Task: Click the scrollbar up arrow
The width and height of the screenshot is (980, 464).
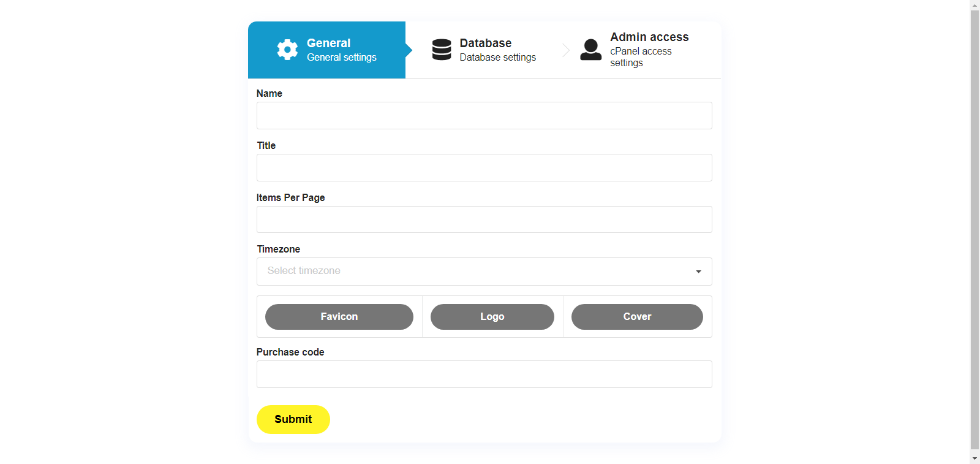Action: pos(974,5)
